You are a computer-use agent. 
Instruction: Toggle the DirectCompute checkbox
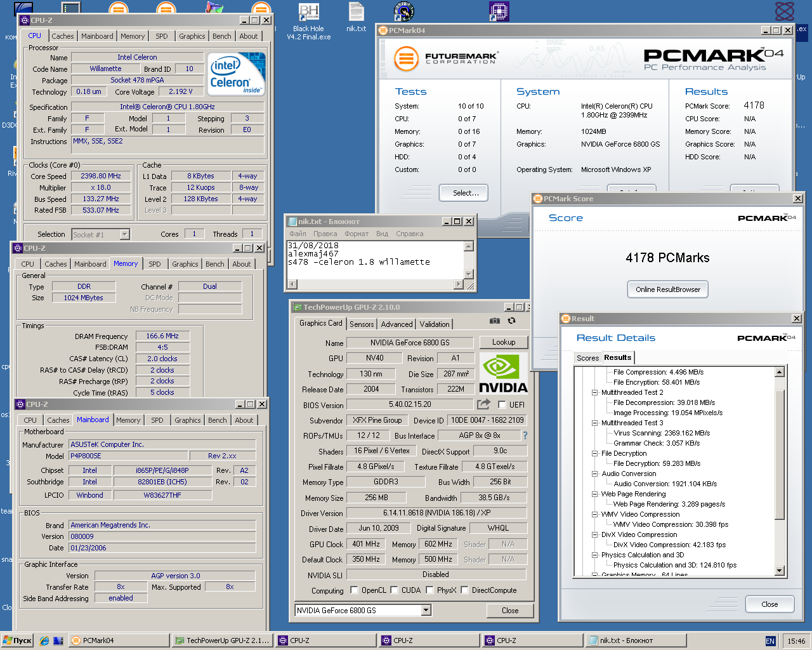464,590
